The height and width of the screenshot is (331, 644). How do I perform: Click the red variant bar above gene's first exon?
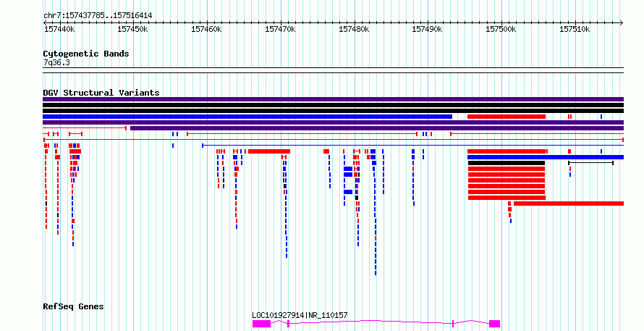269,151
